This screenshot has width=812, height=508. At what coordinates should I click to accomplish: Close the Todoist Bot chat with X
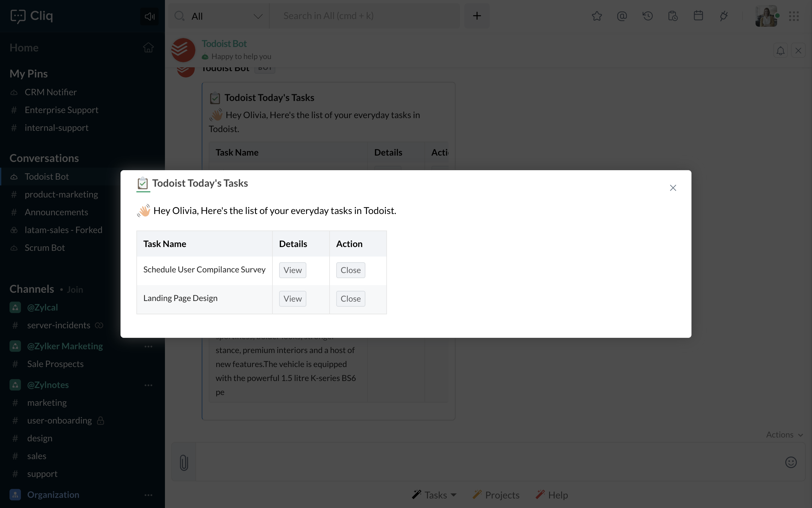pos(798,51)
